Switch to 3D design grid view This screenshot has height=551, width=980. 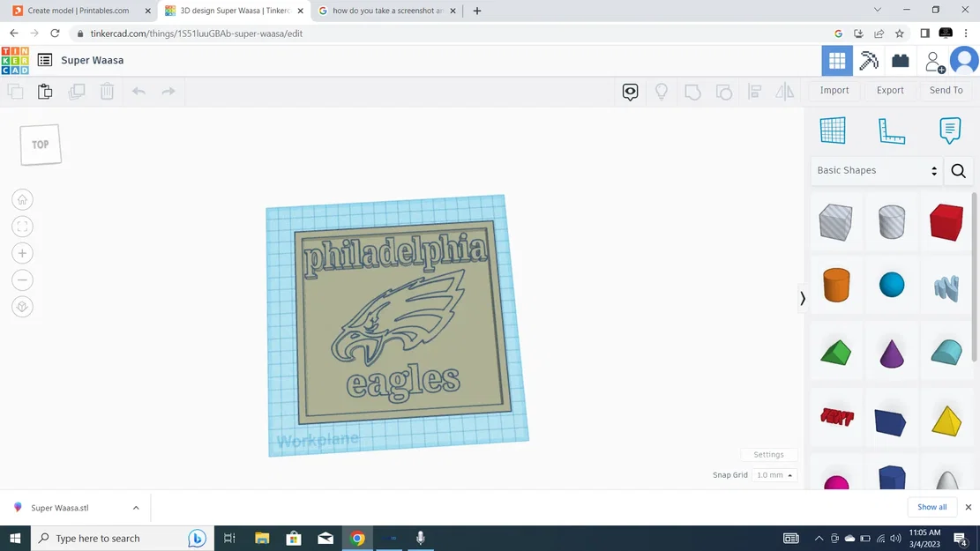point(837,61)
